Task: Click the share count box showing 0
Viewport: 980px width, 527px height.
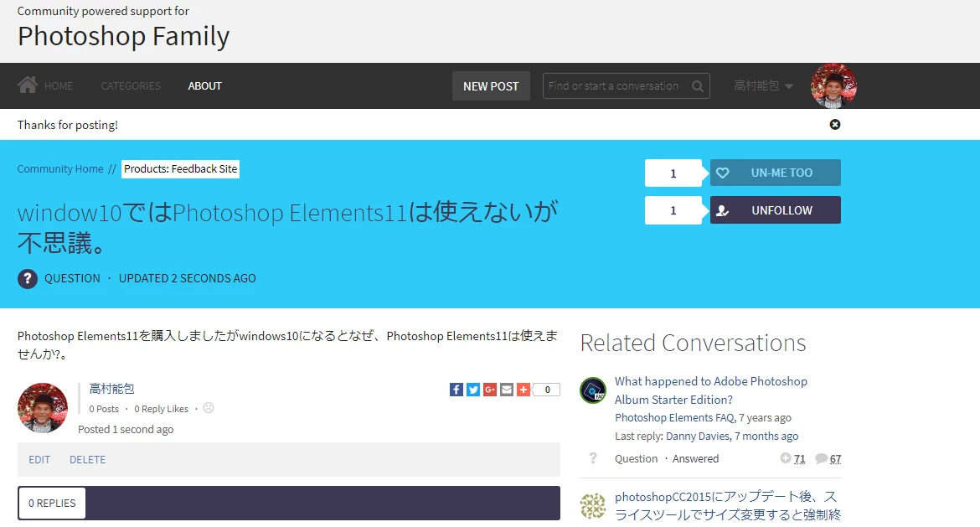Action: coord(547,390)
